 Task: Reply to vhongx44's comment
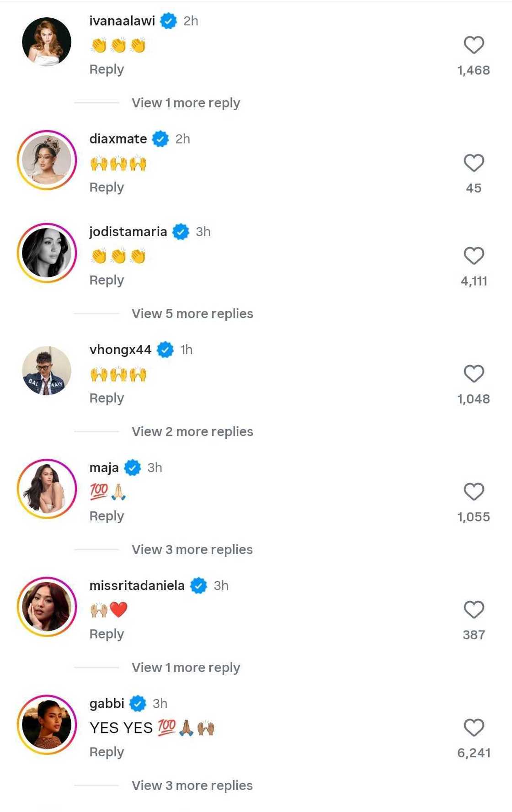(107, 398)
